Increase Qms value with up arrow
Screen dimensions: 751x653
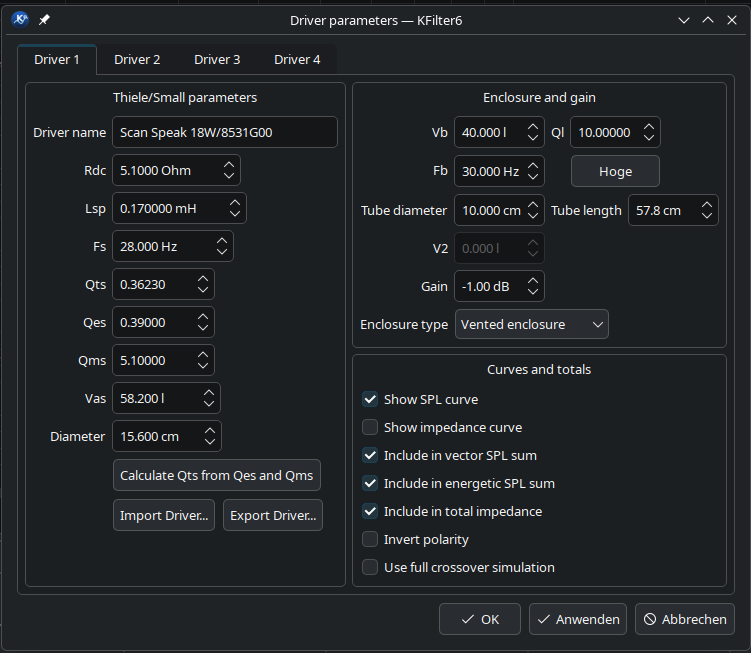203,355
